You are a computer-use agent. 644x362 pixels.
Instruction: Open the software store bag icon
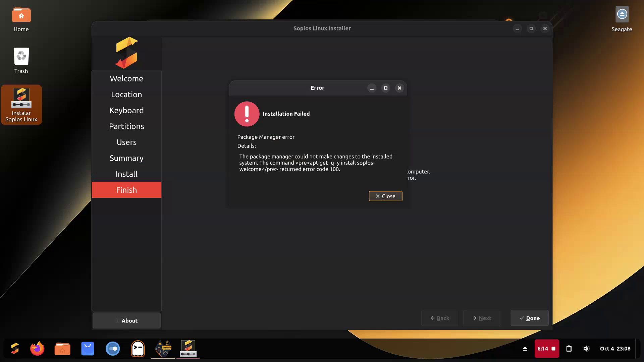tap(88, 349)
